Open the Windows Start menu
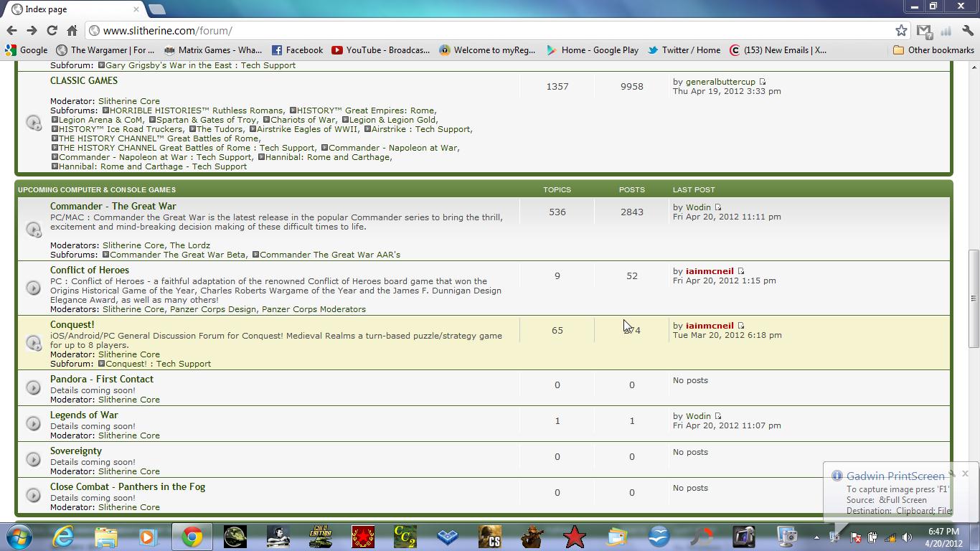The width and height of the screenshot is (980, 551). point(19,537)
